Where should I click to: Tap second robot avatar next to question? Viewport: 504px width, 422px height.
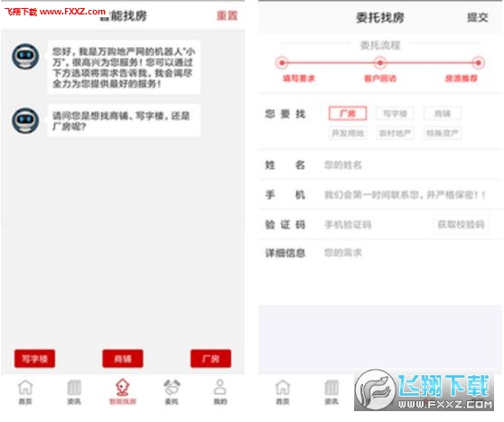click(x=25, y=120)
